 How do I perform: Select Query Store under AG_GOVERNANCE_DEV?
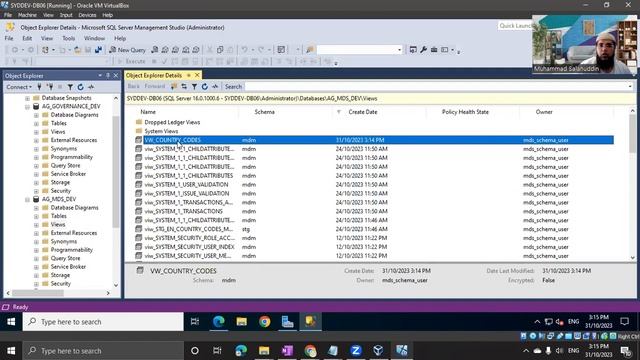(65, 166)
